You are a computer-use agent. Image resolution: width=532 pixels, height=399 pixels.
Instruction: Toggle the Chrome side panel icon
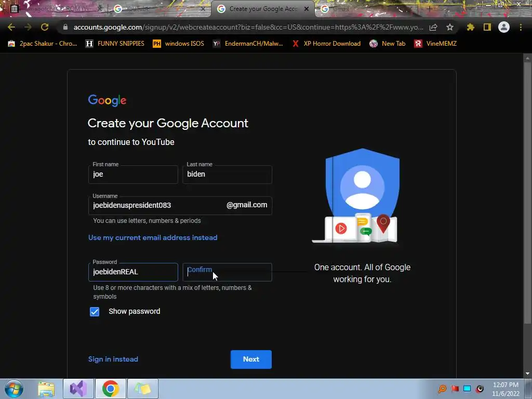coord(487,27)
